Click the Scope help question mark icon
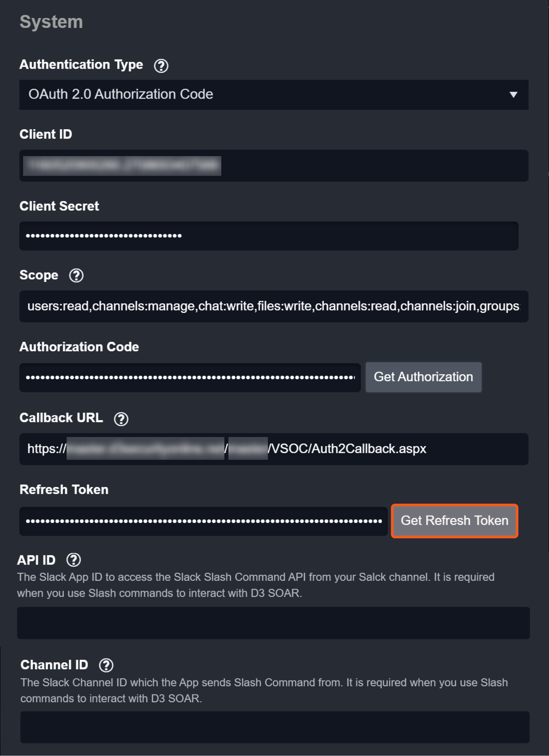Viewport: 549px width, 756px height. (76, 275)
